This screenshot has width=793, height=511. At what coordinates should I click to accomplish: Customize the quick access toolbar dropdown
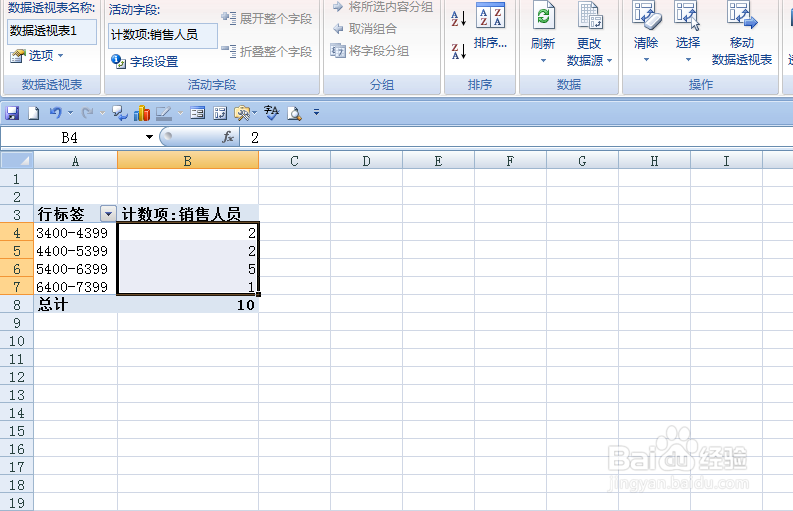316,112
